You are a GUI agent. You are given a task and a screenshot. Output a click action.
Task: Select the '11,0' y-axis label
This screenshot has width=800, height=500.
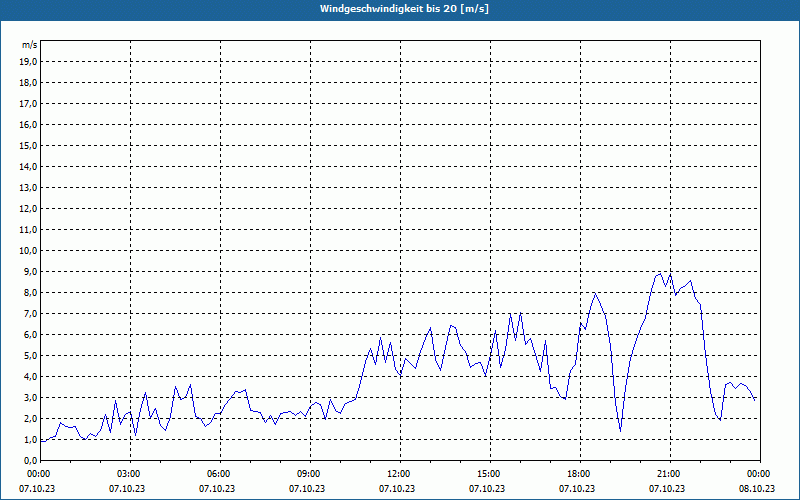(28, 230)
